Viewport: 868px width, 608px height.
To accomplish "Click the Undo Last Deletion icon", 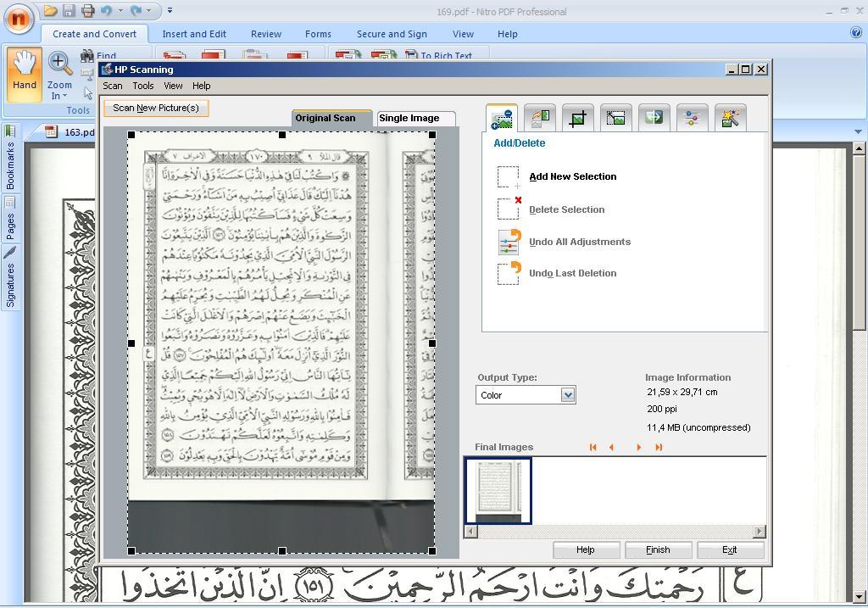I will point(509,274).
